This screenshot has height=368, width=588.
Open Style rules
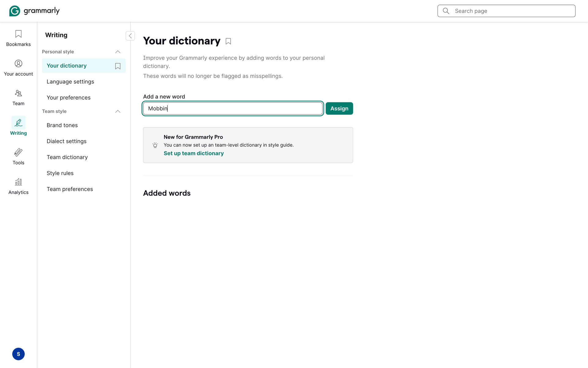click(x=60, y=173)
